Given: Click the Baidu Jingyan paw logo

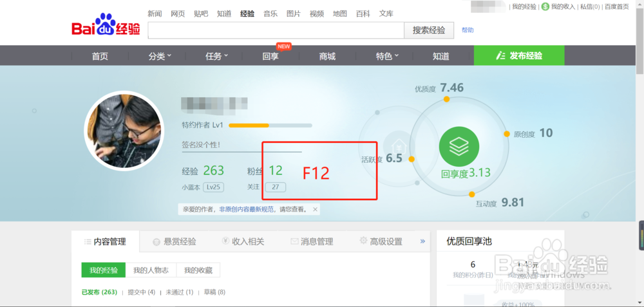Looking at the screenshot, I should (x=106, y=26).
